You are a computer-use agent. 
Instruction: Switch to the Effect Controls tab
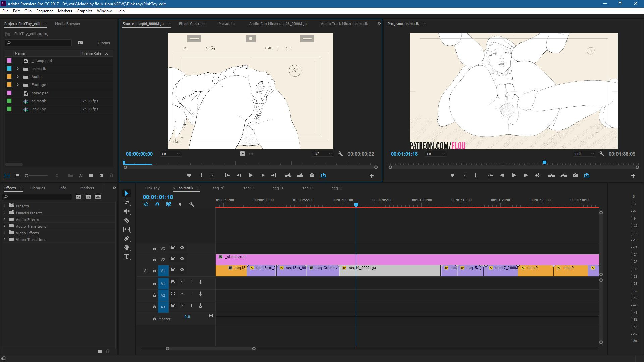pos(192,24)
